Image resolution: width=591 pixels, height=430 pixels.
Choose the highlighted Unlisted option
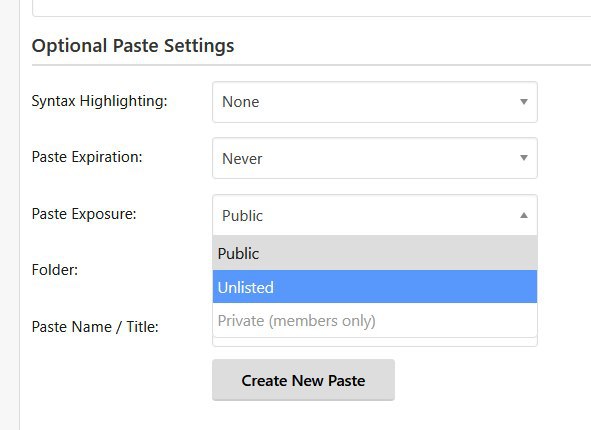pos(375,286)
